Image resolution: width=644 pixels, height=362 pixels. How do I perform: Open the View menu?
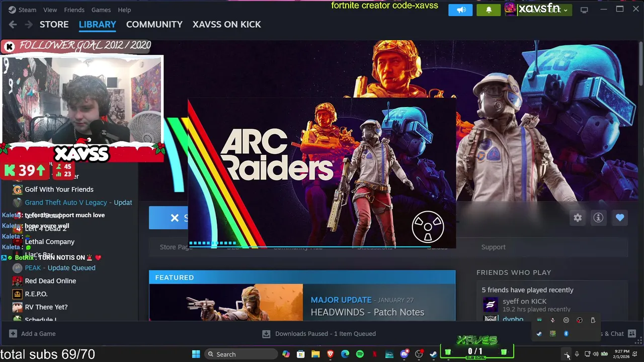[50, 10]
